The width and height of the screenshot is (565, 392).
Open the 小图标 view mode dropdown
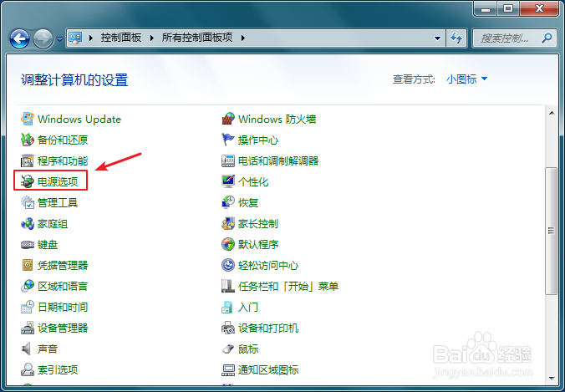pos(466,79)
